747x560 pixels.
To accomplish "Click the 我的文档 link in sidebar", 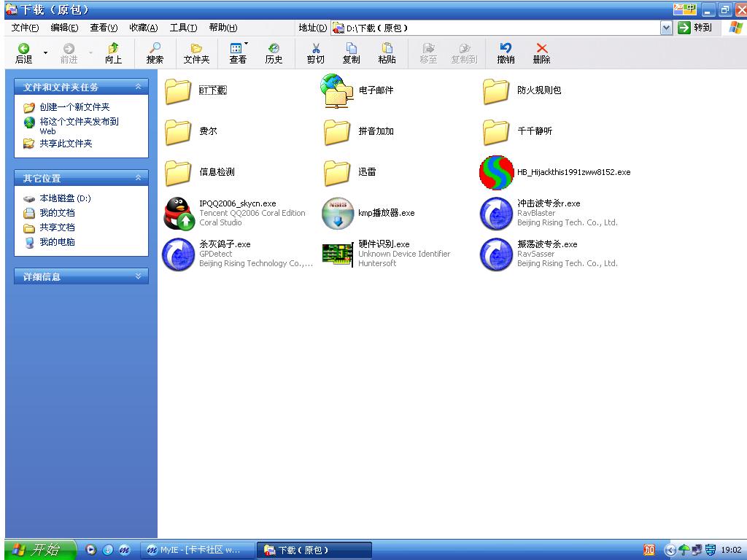I will point(57,213).
